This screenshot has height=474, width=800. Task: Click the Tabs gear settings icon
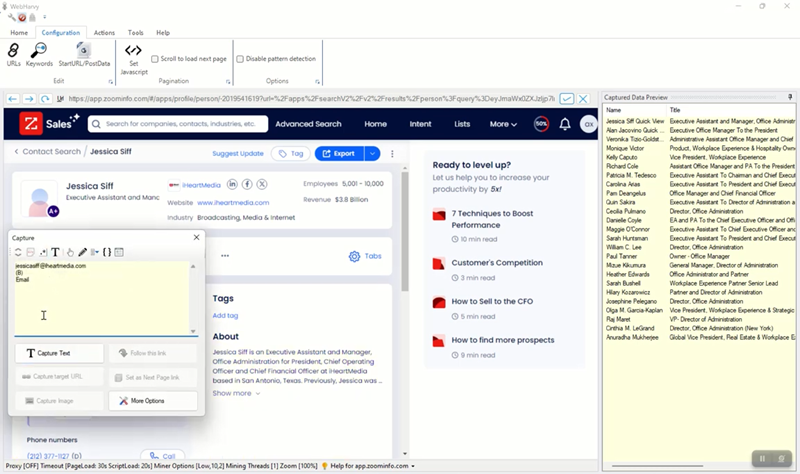point(354,256)
